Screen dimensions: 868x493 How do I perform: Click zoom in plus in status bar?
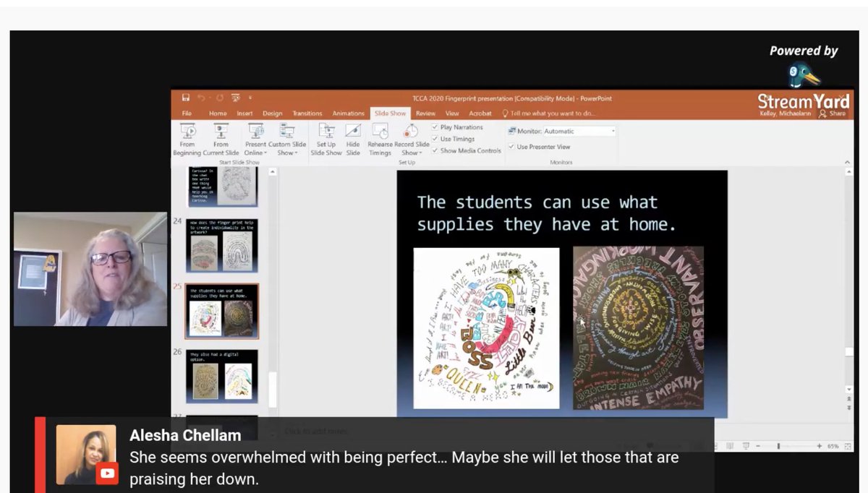coord(819,446)
